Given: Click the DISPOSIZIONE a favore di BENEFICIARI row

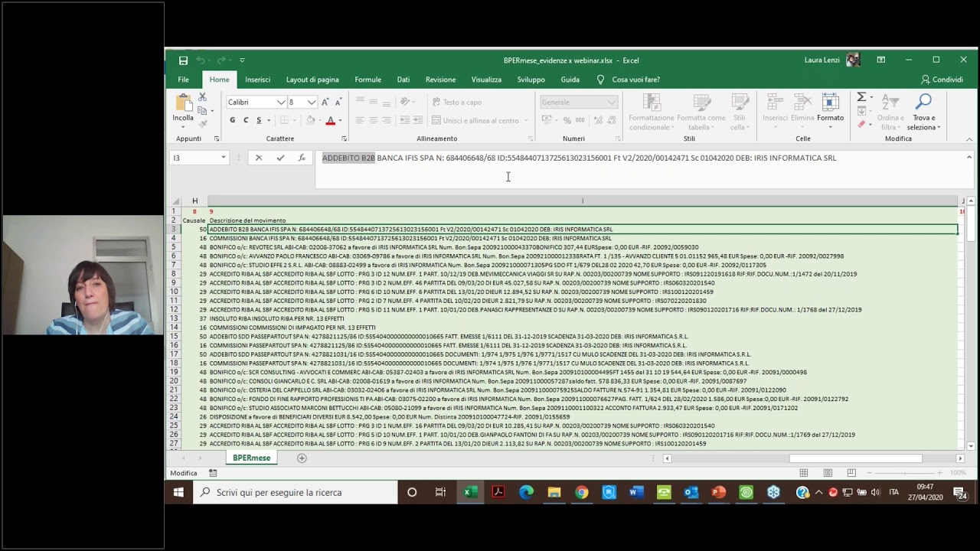Looking at the screenshot, I should click(x=582, y=416).
